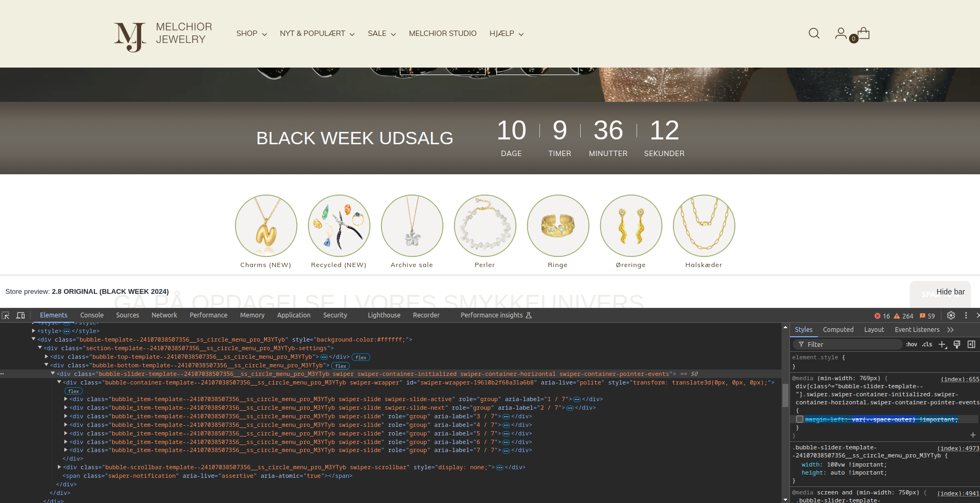The height and width of the screenshot is (503, 980).
Task: Switch to the Sources tab
Action: click(x=128, y=315)
